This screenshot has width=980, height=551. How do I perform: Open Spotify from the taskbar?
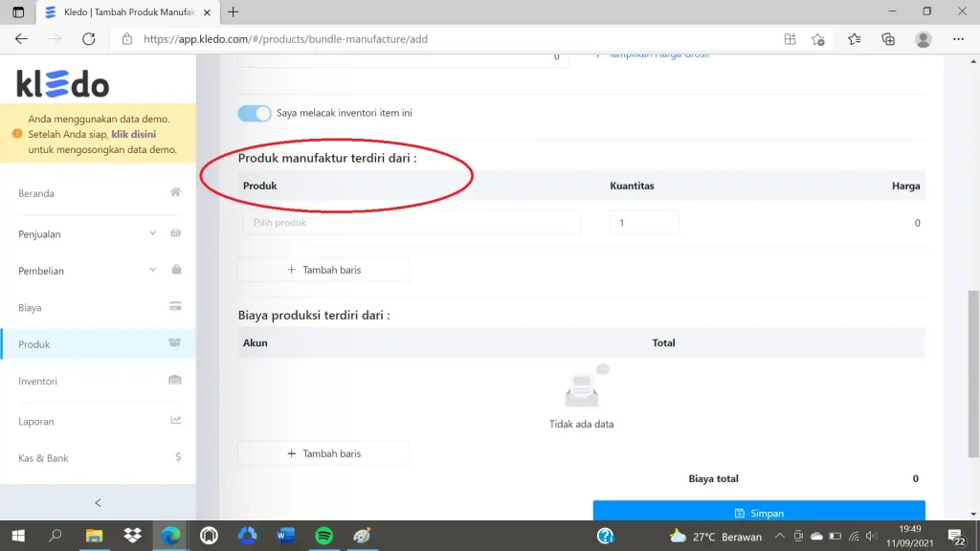(323, 536)
